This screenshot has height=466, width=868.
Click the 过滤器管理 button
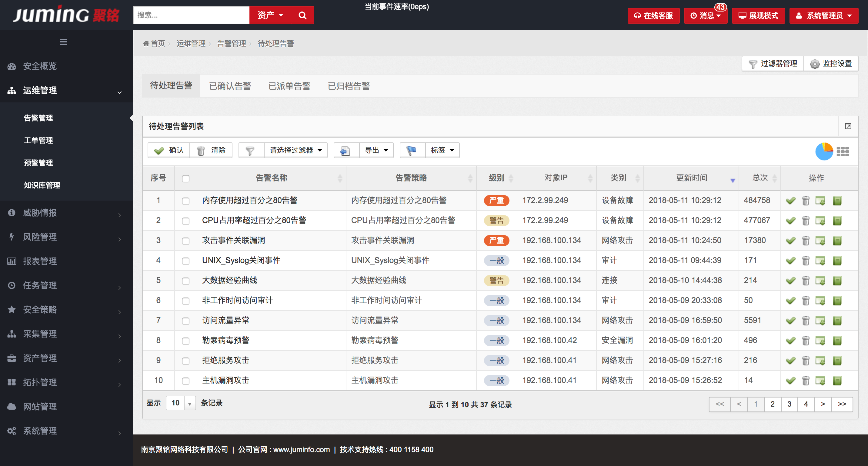(x=773, y=63)
